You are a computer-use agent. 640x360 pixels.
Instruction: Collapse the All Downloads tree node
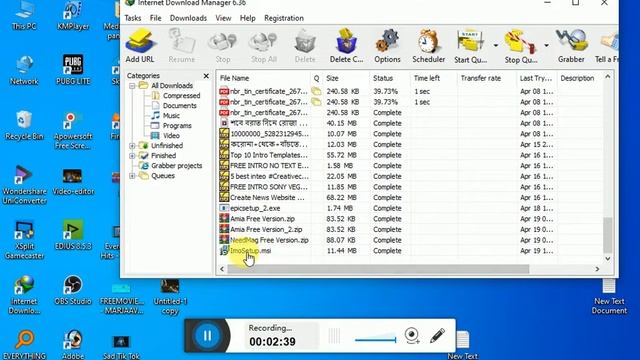[132, 86]
